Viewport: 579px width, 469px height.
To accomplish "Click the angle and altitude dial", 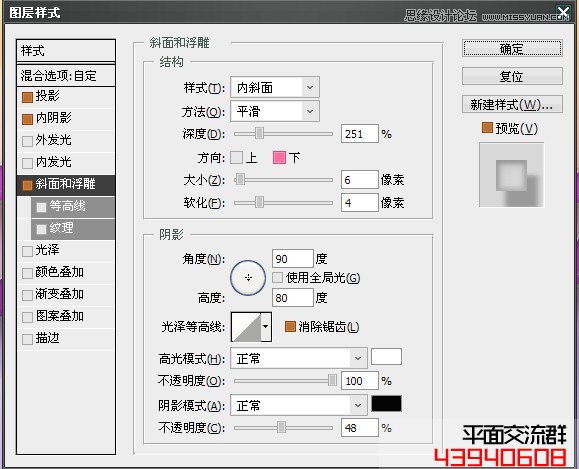I will pos(248,278).
